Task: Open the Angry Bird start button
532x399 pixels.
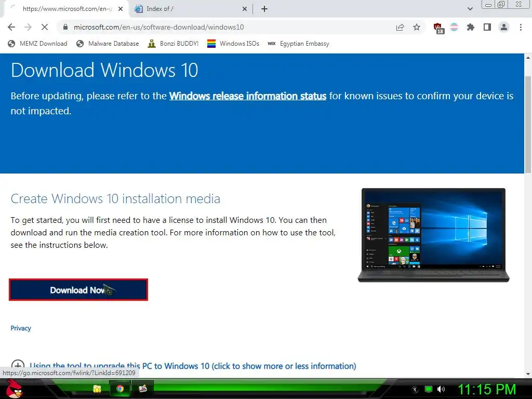Action: tap(14, 389)
